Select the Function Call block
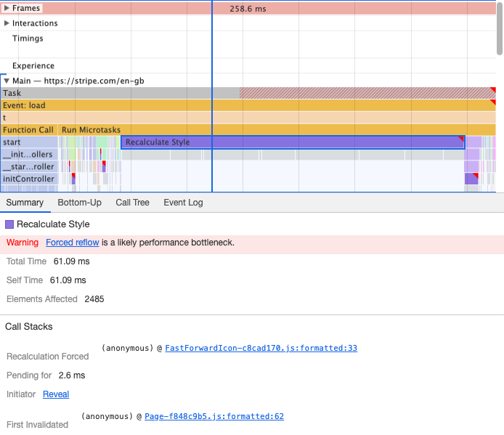The image size is (504, 435). point(29,130)
